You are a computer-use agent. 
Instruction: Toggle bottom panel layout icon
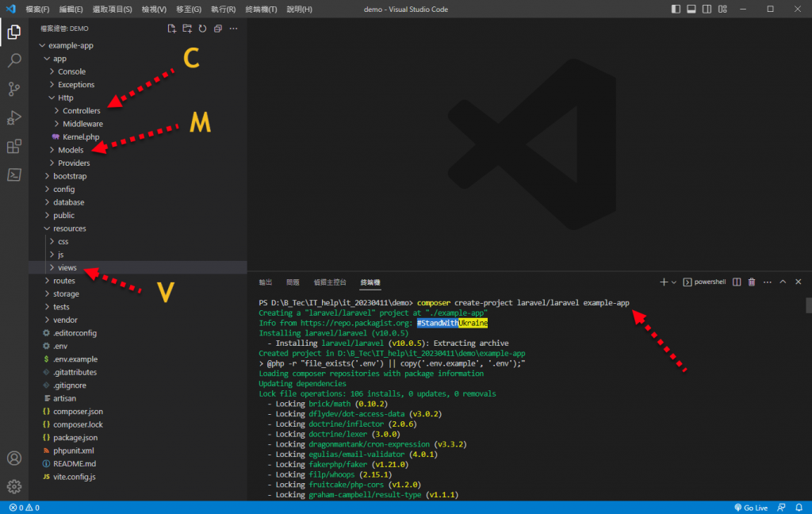tap(691, 9)
